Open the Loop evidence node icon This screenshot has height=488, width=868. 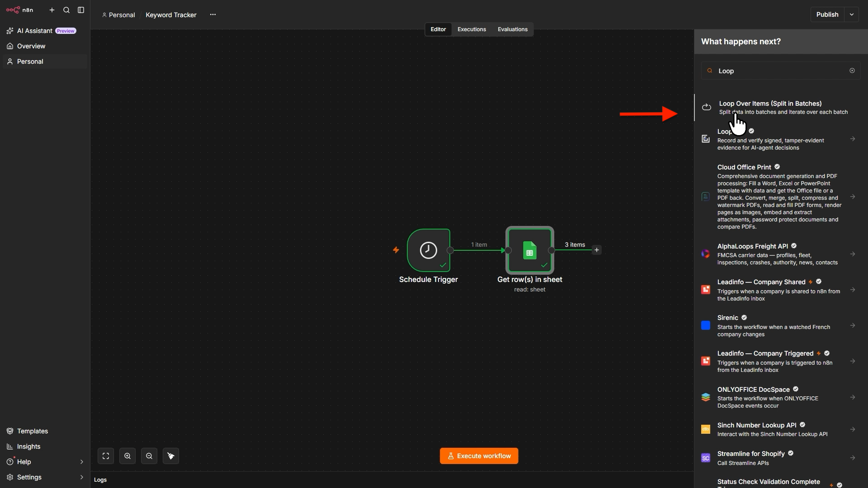pyautogui.click(x=706, y=139)
